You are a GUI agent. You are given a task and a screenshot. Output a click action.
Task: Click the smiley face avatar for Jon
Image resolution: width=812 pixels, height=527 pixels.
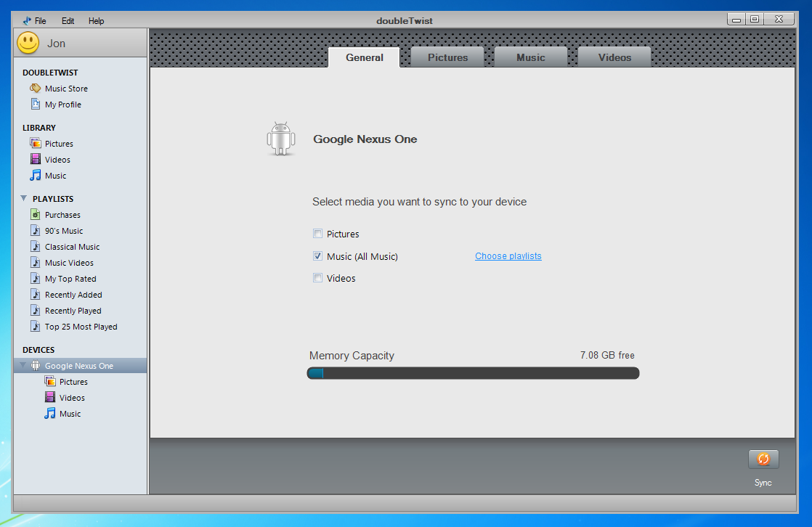(x=28, y=43)
